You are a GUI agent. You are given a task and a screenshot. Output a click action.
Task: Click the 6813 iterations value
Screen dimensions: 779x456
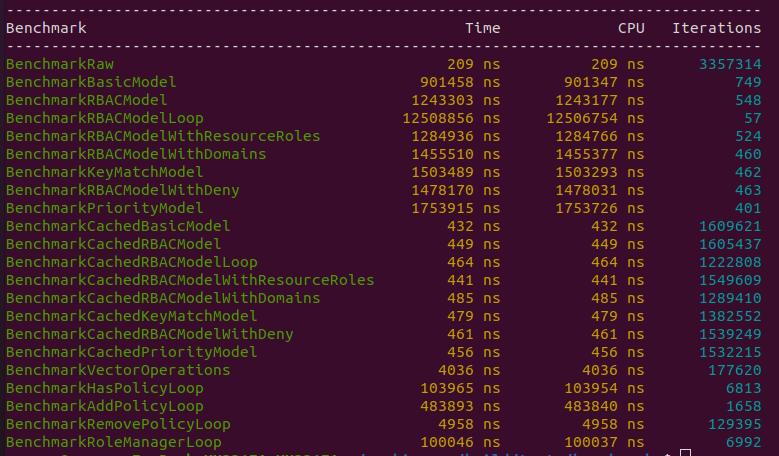pyautogui.click(x=744, y=388)
